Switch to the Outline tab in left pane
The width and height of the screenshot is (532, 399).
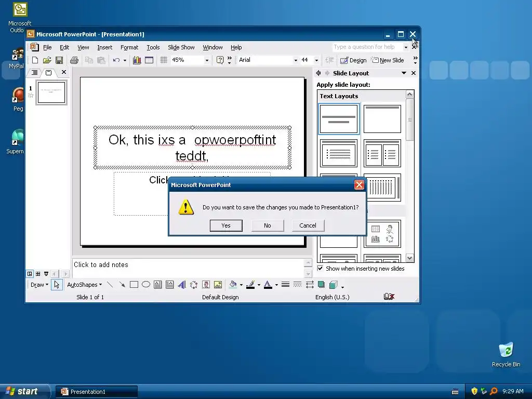(35, 72)
